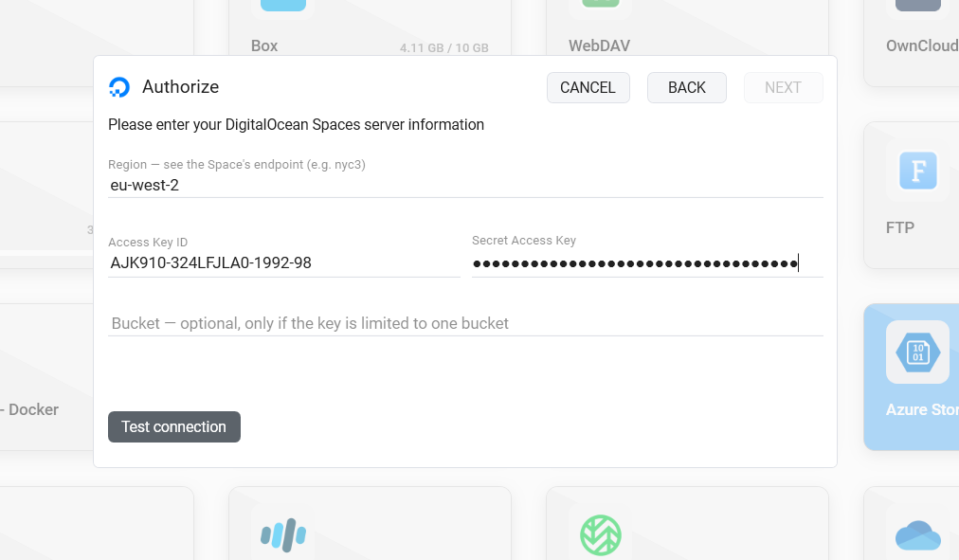Click the Azure Storage label text
The image size is (959, 560).
point(922,409)
